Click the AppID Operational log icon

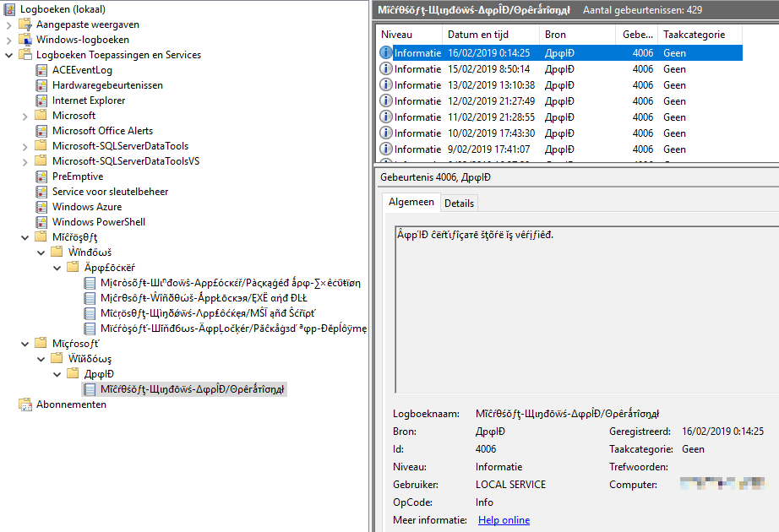[x=90, y=389]
